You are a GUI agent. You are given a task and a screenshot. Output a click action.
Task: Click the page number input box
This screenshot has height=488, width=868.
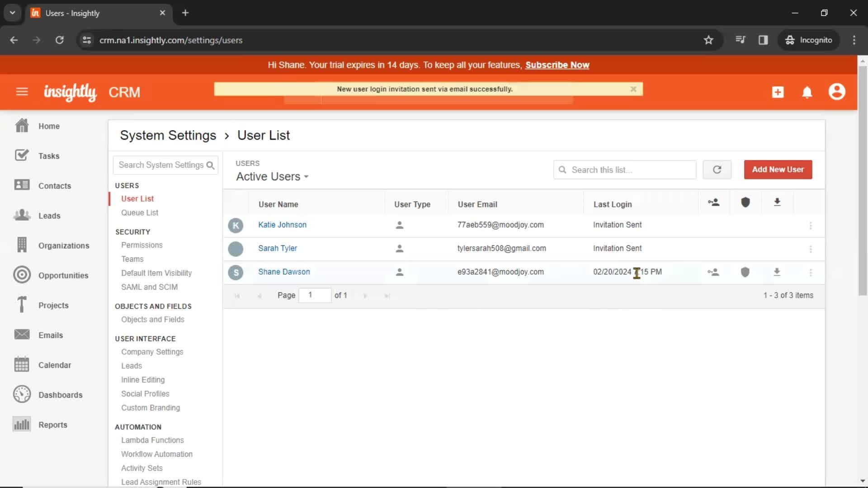[315, 295]
